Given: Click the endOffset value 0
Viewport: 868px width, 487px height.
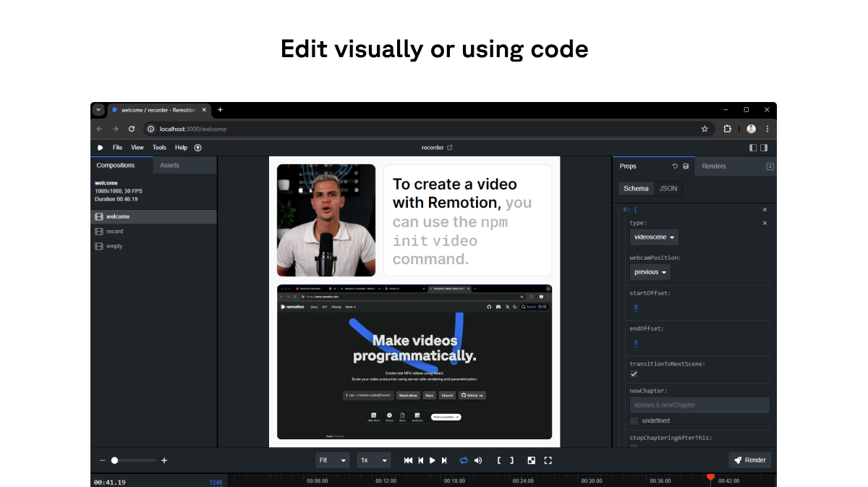Looking at the screenshot, I should (x=636, y=343).
